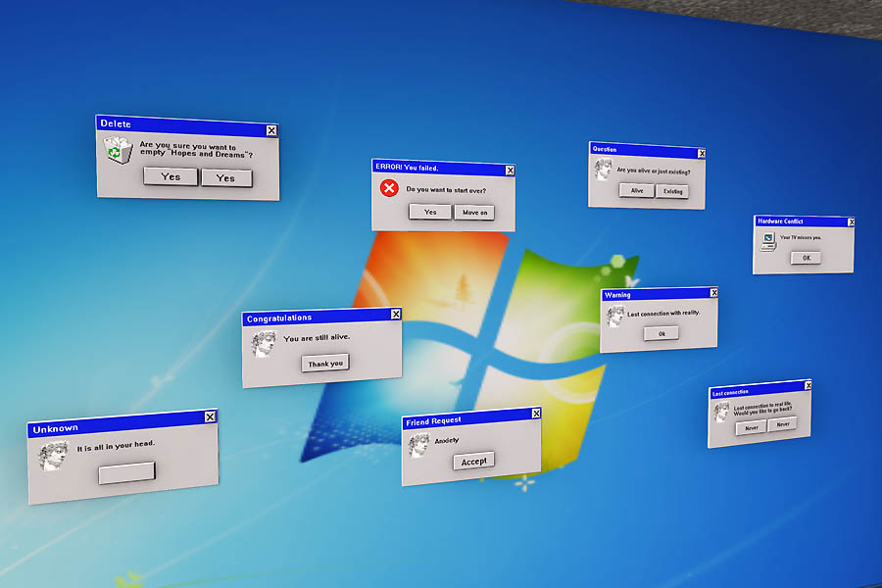Image resolution: width=882 pixels, height=588 pixels.
Task: Close the Delete dialog
Action: click(x=271, y=130)
